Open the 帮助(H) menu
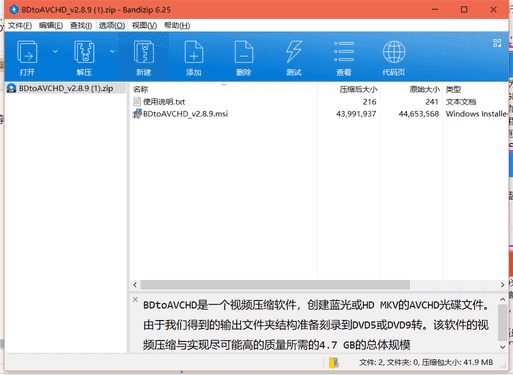This screenshot has width=513, height=375. coord(177,26)
